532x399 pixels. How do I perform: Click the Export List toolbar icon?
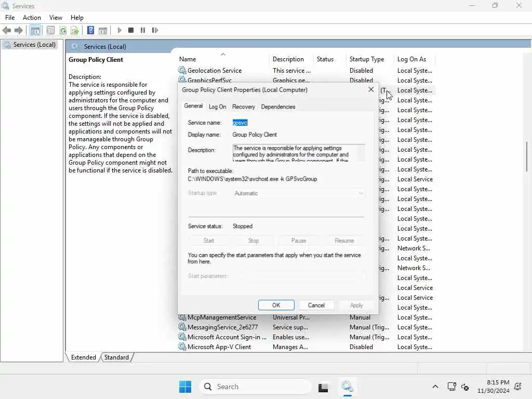tap(75, 30)
